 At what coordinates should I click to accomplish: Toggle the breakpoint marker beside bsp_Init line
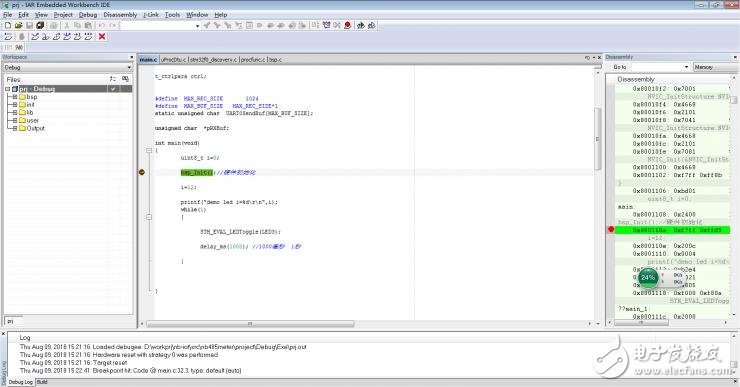[x=142, y=172]
